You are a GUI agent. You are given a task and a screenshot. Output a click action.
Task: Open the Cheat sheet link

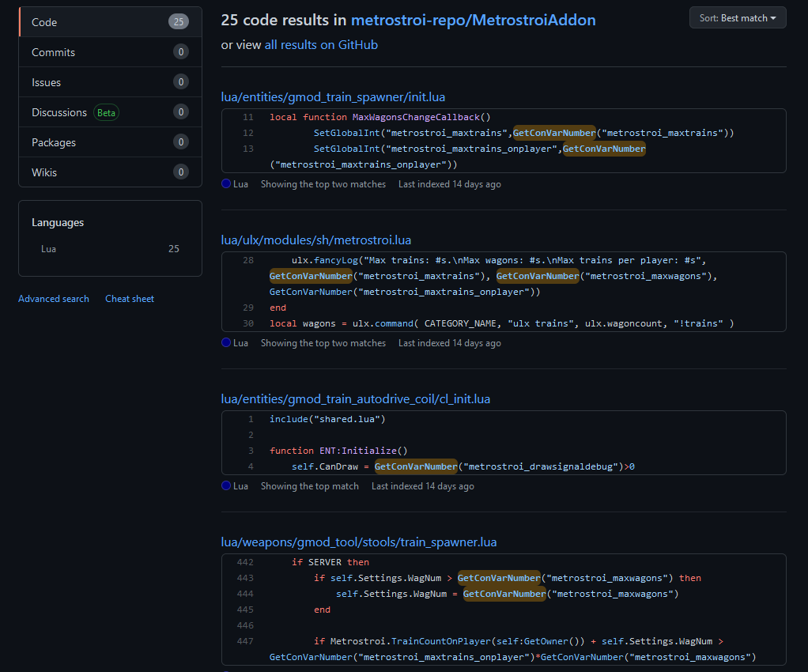pyautogui.click(x=129, y=298)
